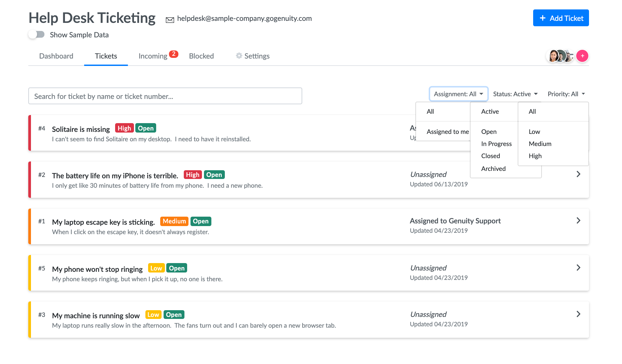This screenshot has width=622, height=364.
Task: Toggle the Show Sample Data switch
Action: (37, 35)
